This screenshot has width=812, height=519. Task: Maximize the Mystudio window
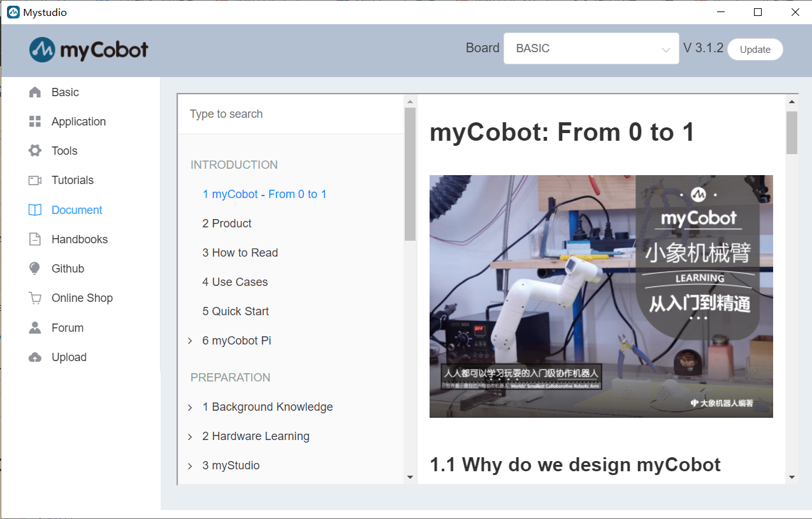[758, 12]
